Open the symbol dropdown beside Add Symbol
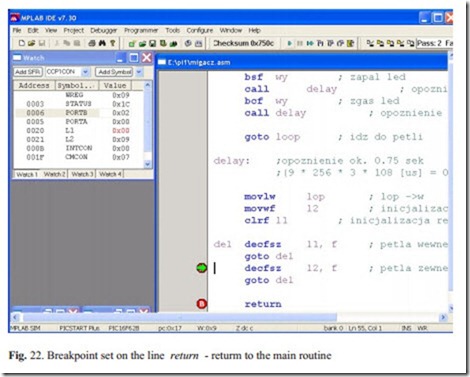This screenshot has height=377, width=470. point(139,72)
